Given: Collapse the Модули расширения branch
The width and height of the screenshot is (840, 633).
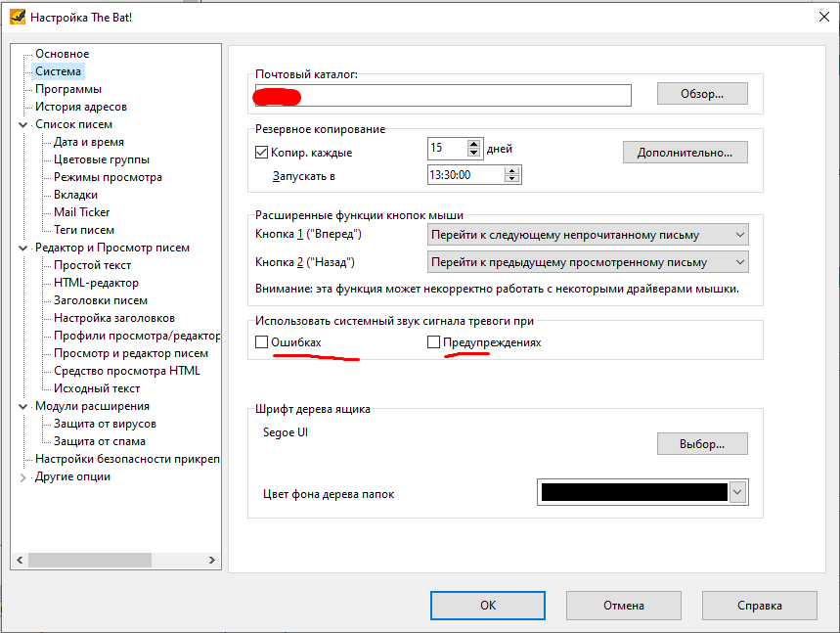Looking at the screenshot, I should click(x=23, y=407).
